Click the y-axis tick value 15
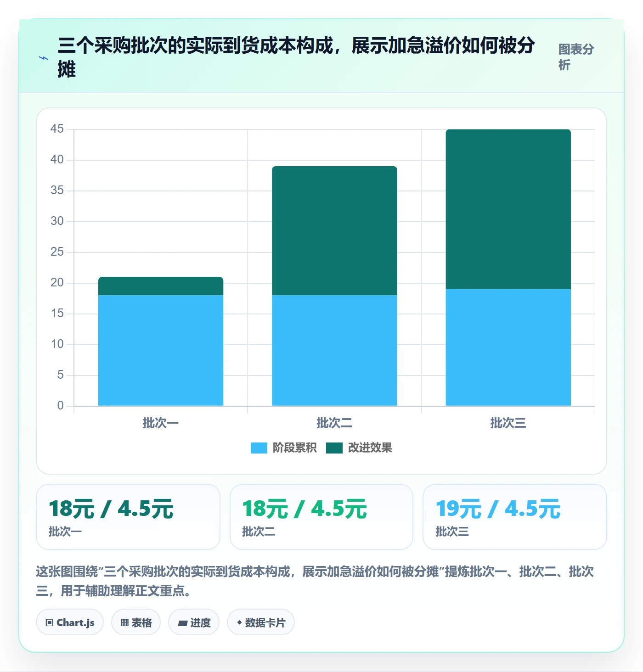 [x=57, y=313]
